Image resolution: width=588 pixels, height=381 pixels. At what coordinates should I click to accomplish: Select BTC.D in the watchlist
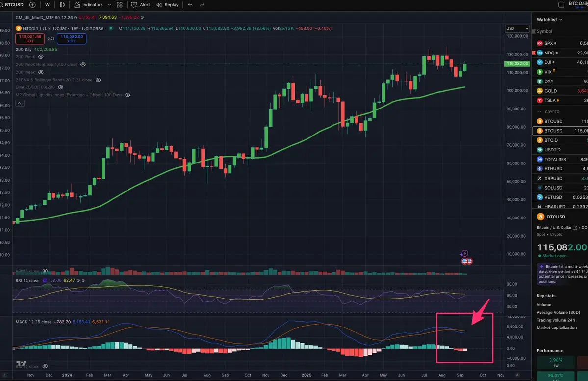[x=560, y=140]
